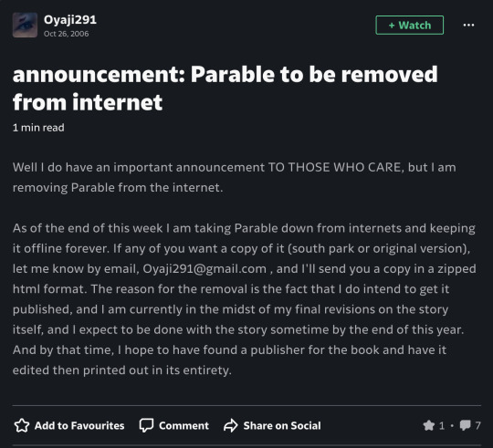Image resolution: width=493 pixels, height=448 pixels.
Task: Click the journal title announcement heading
Action: coord(226,89)
